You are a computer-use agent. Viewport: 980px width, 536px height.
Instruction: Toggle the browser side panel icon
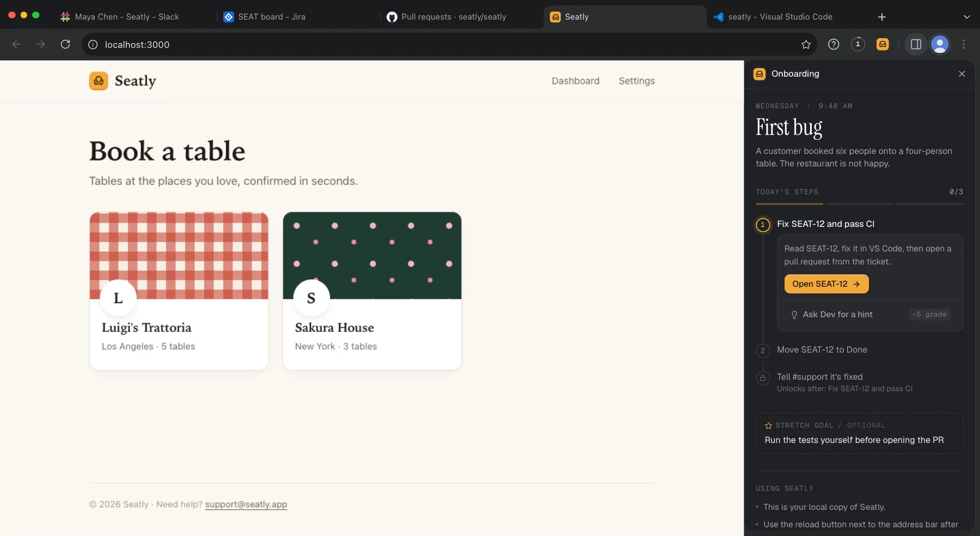pyautogui.click(x=916, y=44)
